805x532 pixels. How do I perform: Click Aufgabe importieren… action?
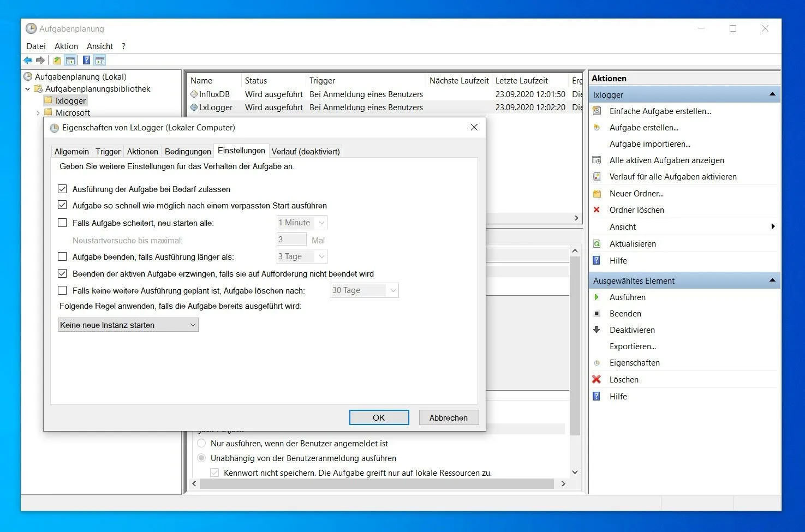649,144
